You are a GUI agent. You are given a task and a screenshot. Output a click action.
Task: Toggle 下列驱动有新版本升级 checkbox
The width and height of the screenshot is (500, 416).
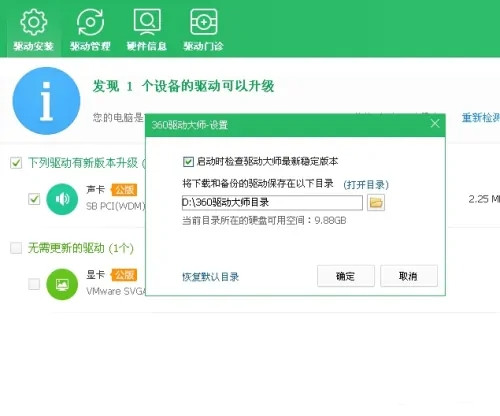coord(16,163)
